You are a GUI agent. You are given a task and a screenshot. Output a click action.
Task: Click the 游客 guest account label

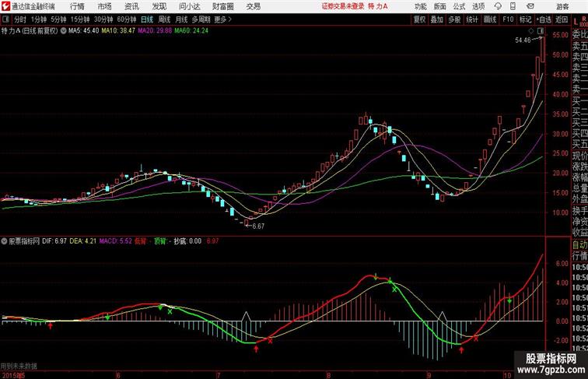tap(562, 6)
